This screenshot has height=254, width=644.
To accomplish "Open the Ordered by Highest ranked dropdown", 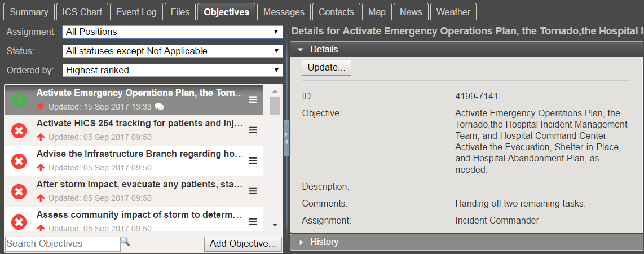I will tap(173, 71).
